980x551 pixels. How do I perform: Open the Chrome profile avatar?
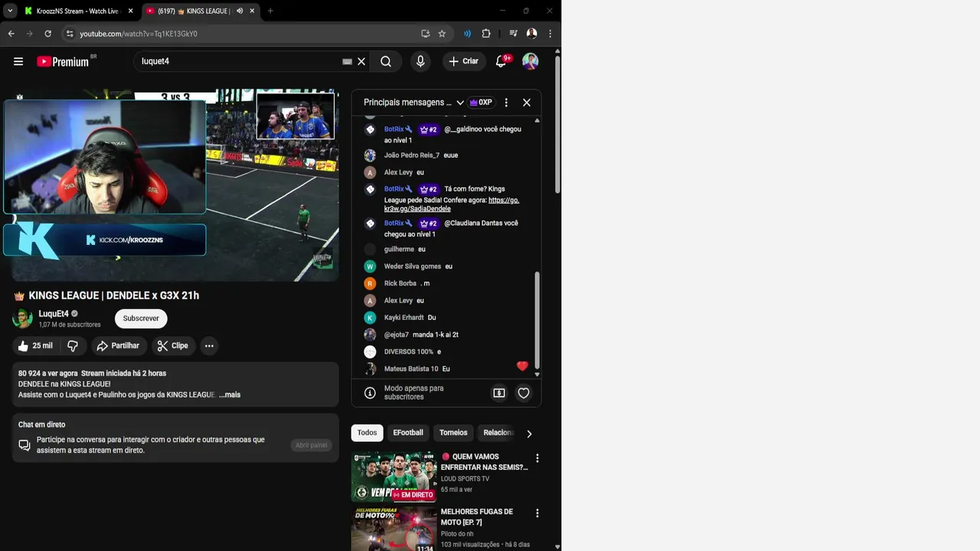tap(531, 34)
